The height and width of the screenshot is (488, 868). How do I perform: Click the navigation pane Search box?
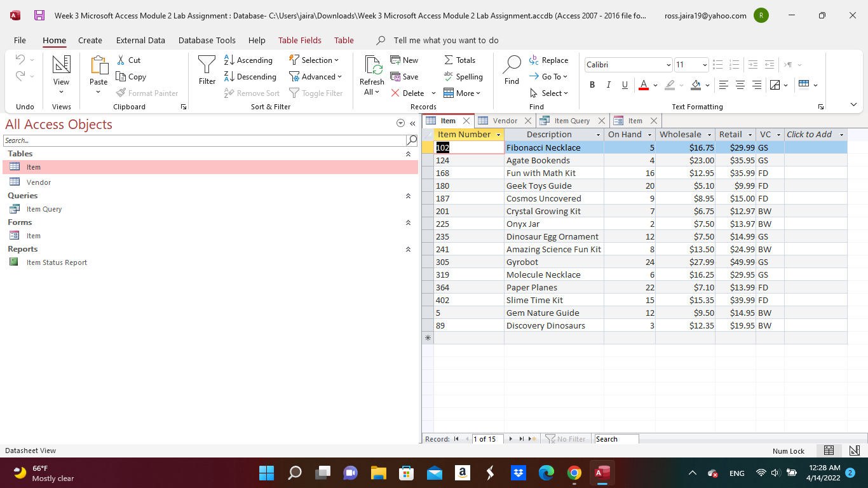[204, 140]
